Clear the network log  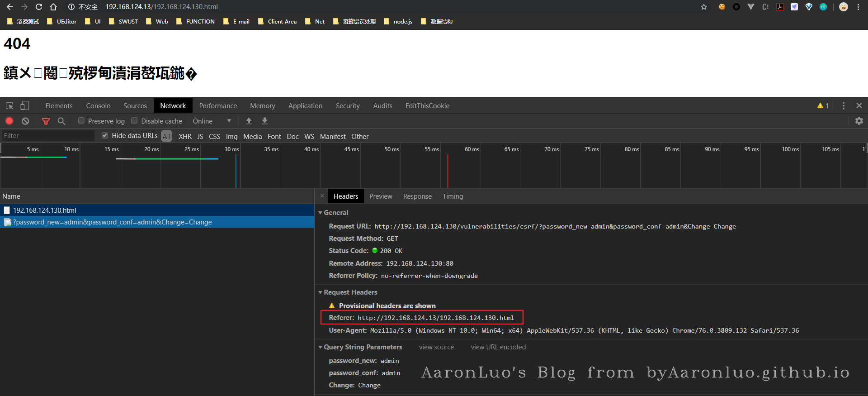(x=25, y=121)
